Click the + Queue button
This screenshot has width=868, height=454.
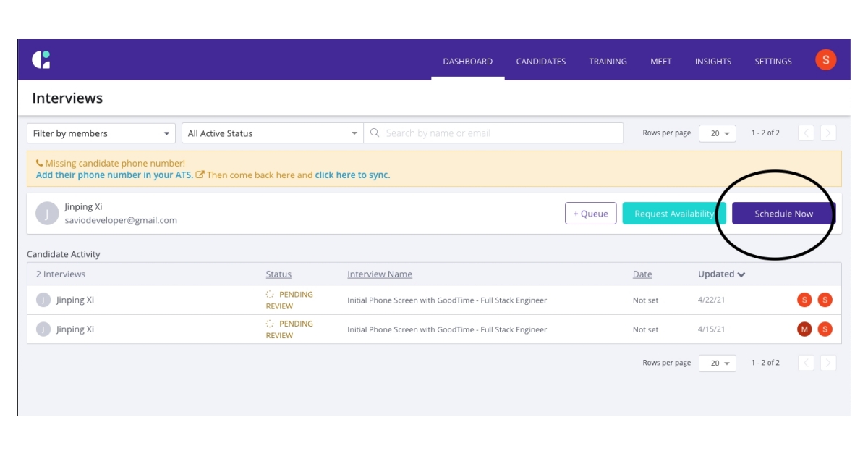click(x=590, y=213)
